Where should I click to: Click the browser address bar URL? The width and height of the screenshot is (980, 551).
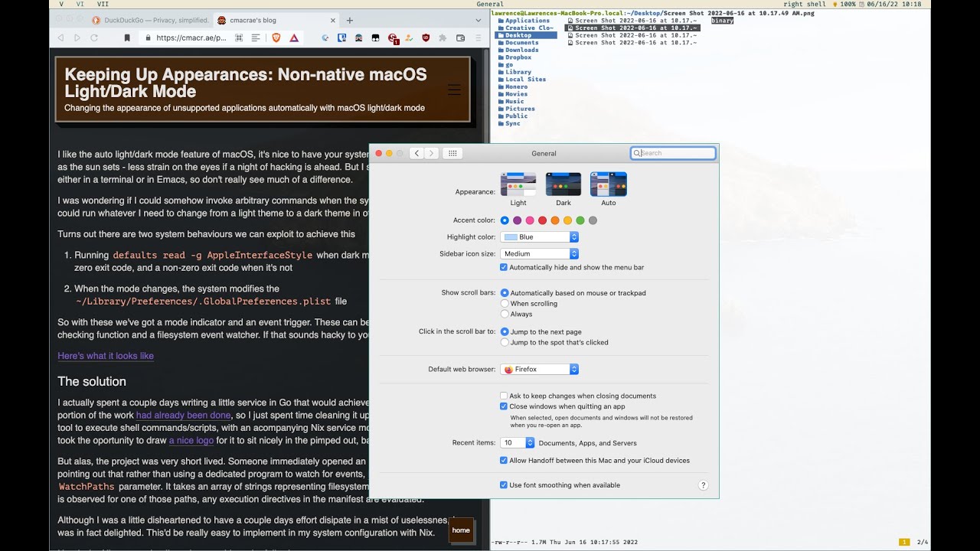[191, 37]
